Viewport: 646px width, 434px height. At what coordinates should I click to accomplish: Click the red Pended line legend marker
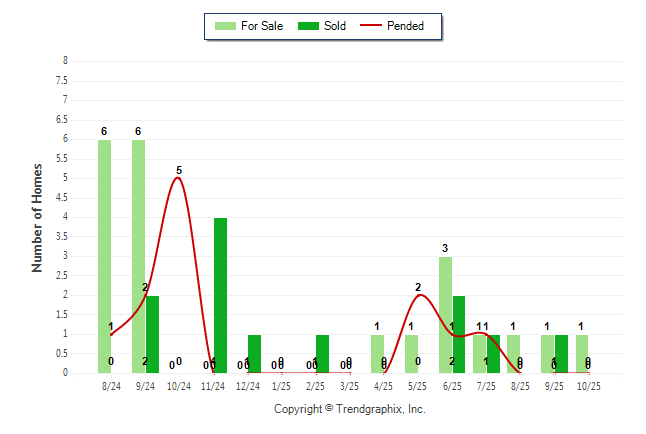374,26
